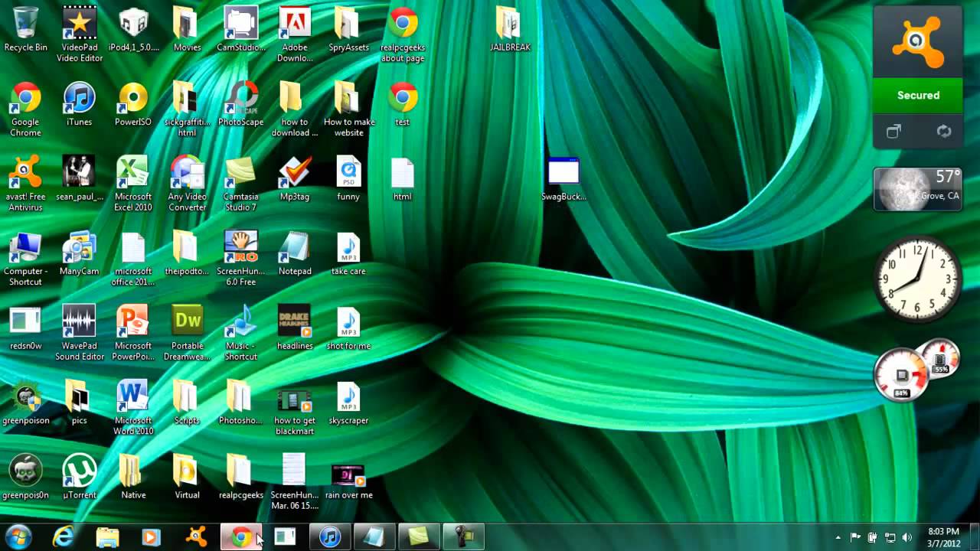Select the rain over me video file
Screen dimensions: 980x551
[x=348, y=481]
